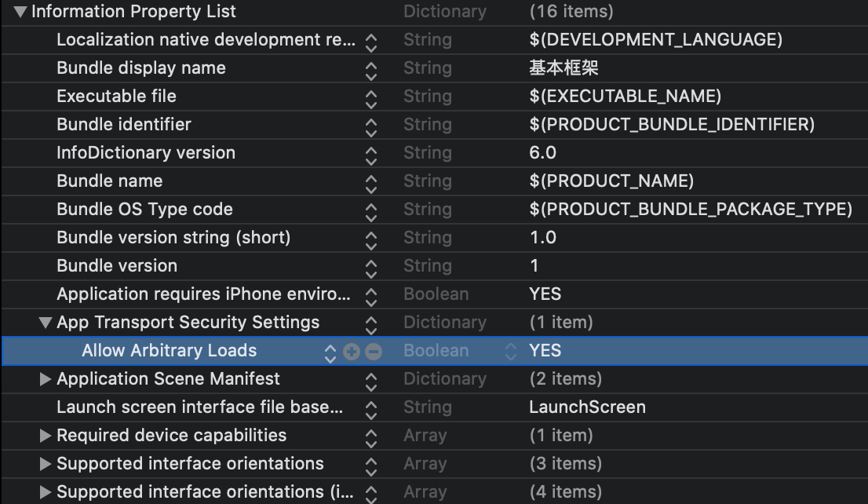Viewport: 868px width, 504px height.
Task: Click the LaunchScreen value field
Action: [587, 407]
